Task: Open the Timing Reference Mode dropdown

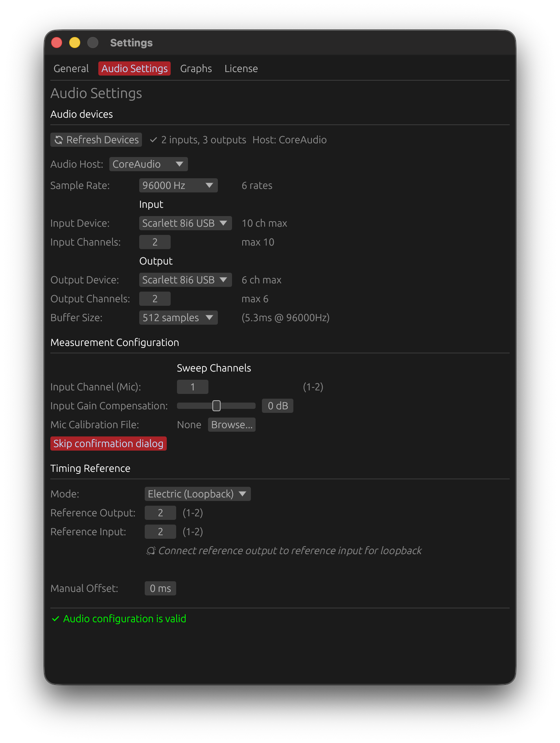Action: click(x=197, y=494)
